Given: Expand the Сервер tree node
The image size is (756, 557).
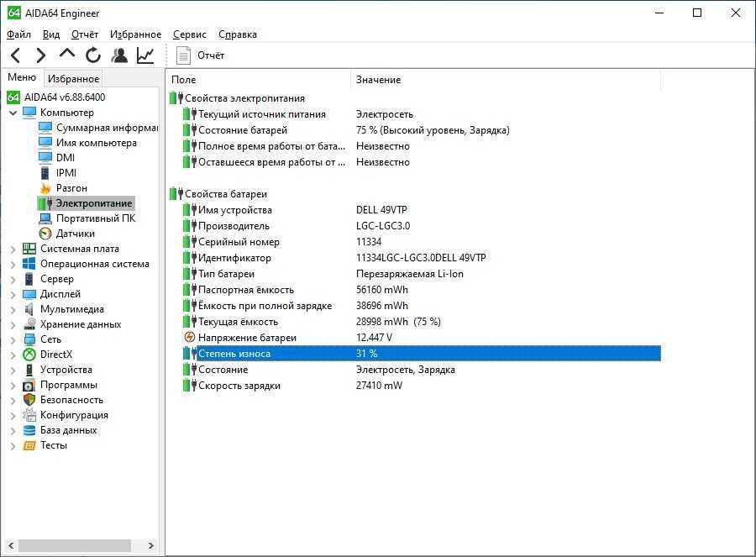Looking at the screenshot, I should (x=13, y=280).
